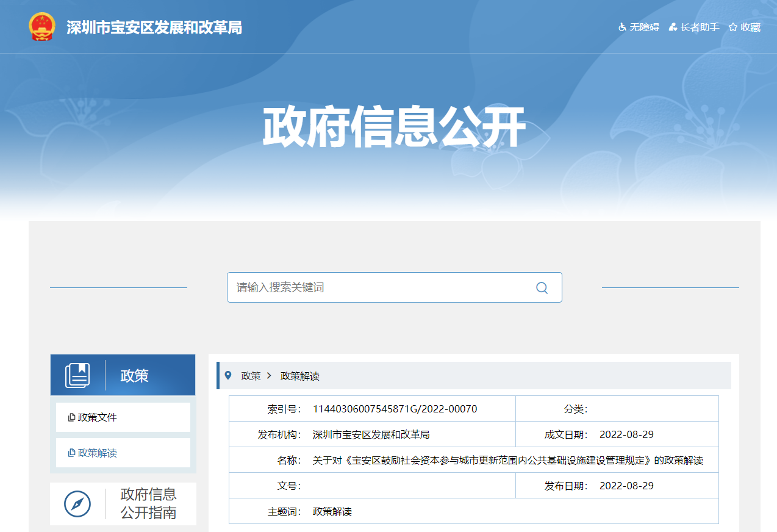Open the 政府信息公开指南 text link
Screen dimensions: 777x532
(x=149, y=503)
